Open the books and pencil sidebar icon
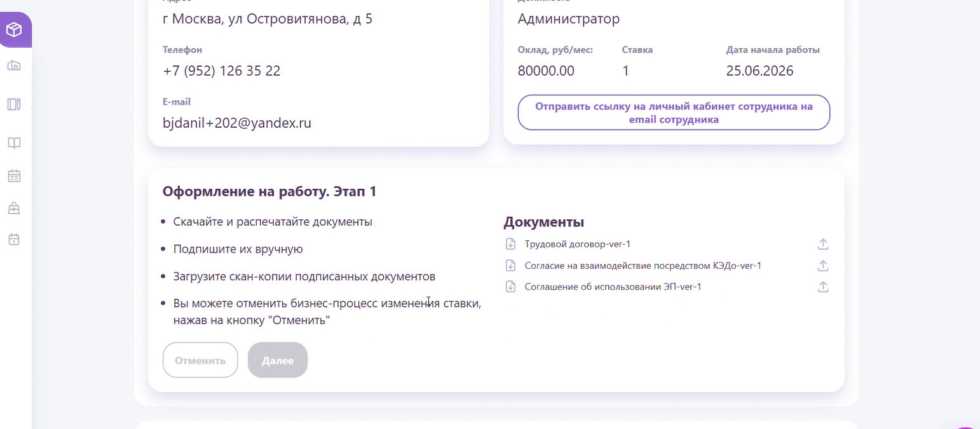 point(14,104)
